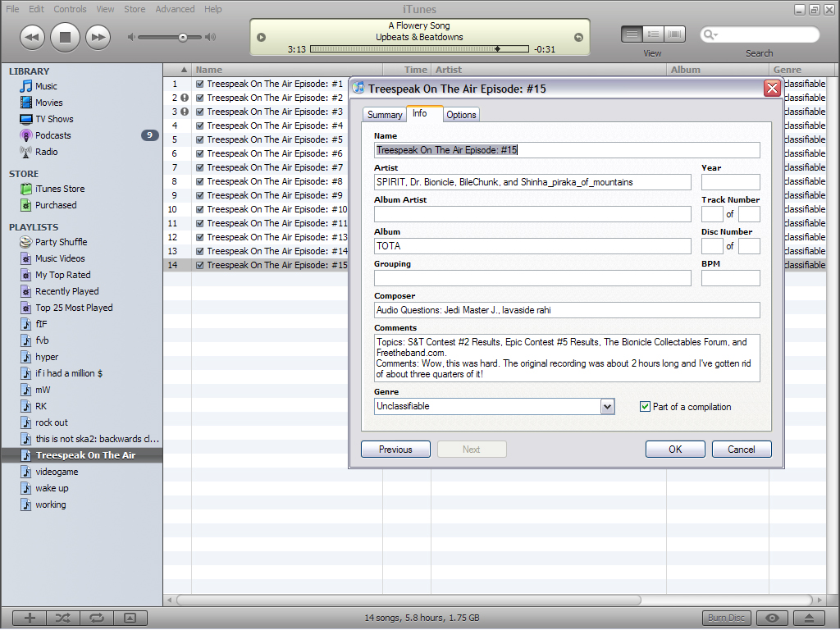Switch to Cover Flow view
Viewport: 840px width, 630px height.
[674, 34]
